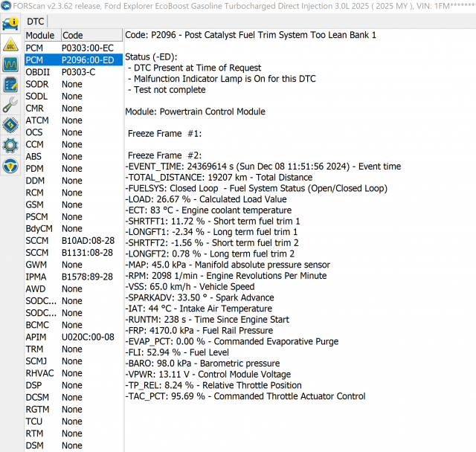The image size is (476, 452).
Task: Click the SHRTFT1 11.72 % line
Action: (213, 221)
